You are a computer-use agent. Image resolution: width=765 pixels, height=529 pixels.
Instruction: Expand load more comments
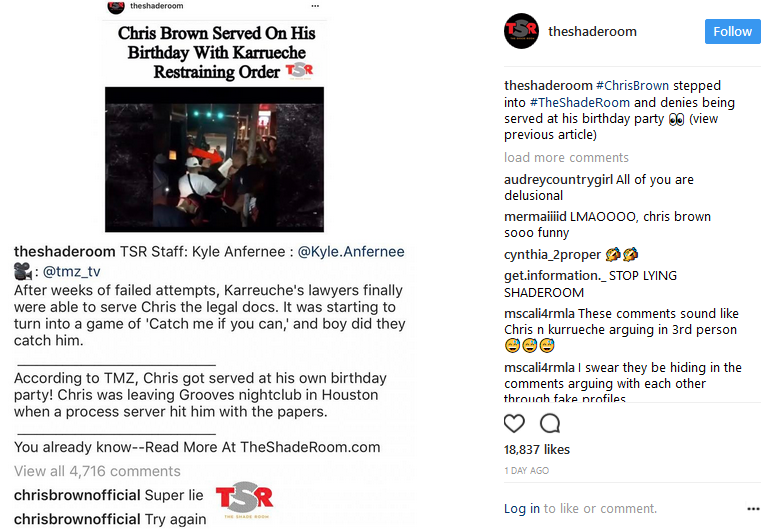(x=566, y=158)
